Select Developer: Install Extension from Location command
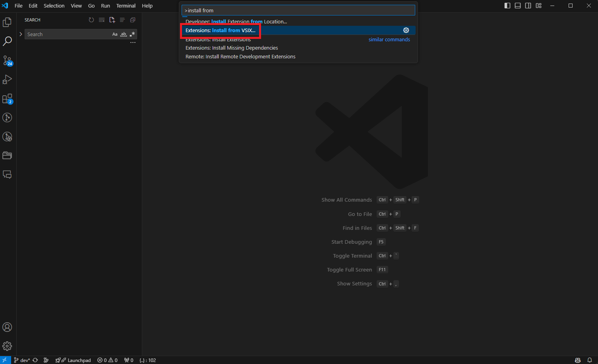Viewport: 598px width, 364px height. click(x=298, y=21)
